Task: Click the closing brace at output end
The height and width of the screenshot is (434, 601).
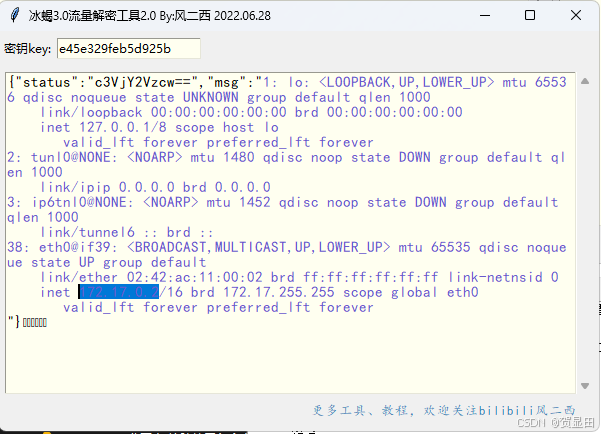Action: (x=17, y=322)
